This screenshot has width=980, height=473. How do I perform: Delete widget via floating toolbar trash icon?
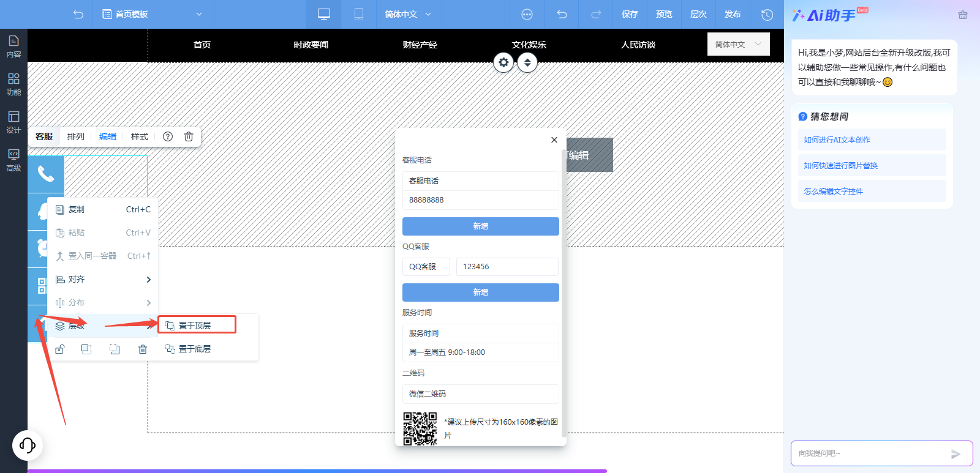click(x=189, y=136)
